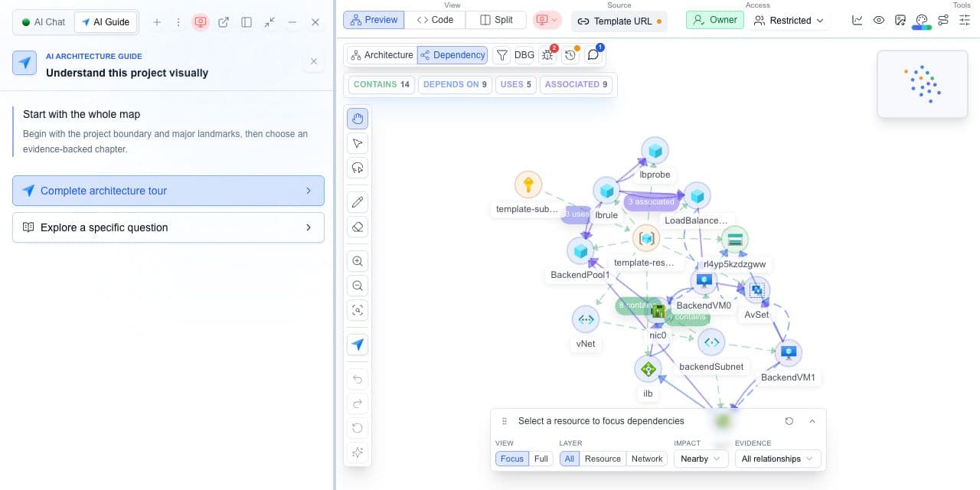
Task: Set layer to All
Action: [569, 459]
